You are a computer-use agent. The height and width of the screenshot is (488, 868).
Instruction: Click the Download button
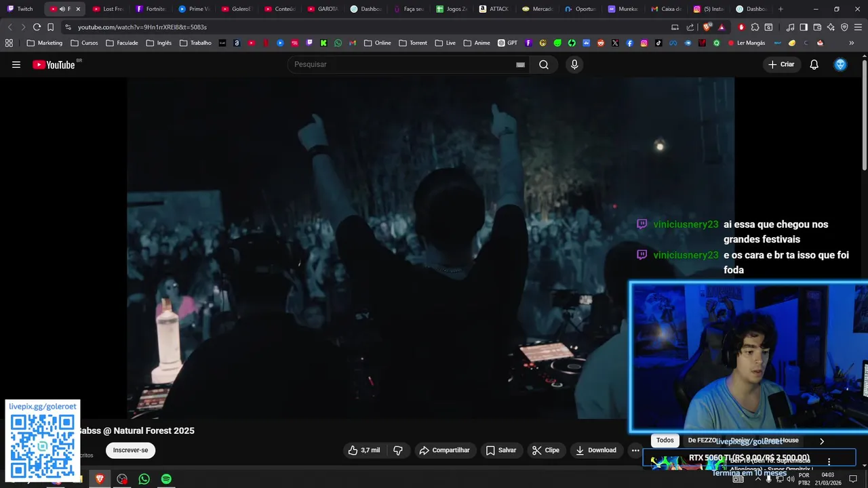[596, 450]
